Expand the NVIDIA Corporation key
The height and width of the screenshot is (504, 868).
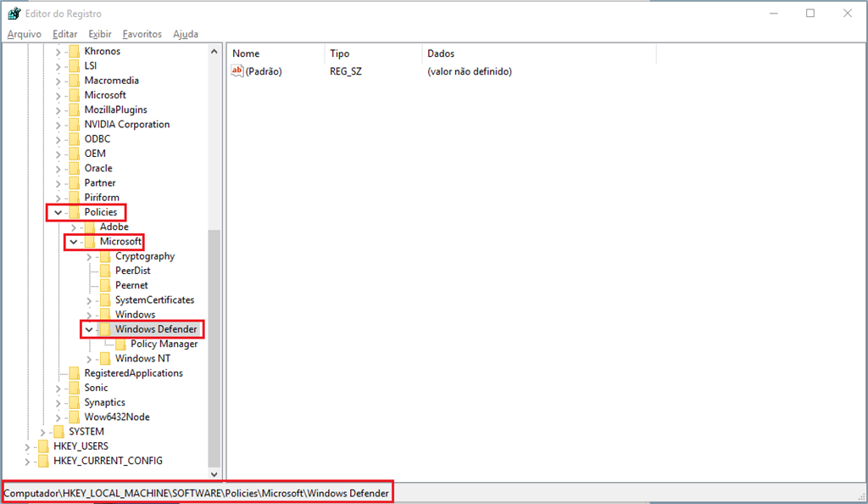point(58,125)
